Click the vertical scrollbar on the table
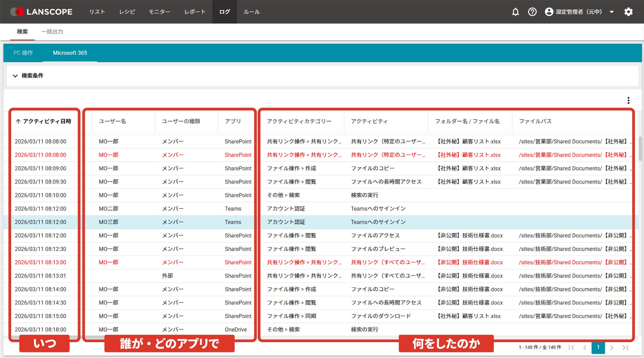Image resolution: width=644 pixels, height=358 pixels. (x=640, y=148)
